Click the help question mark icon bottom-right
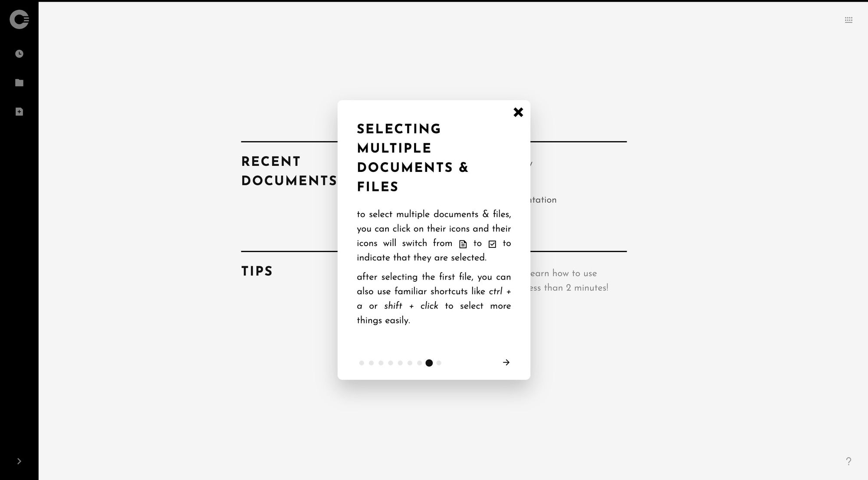The image size is (868, 480). pyautogui.click(x=849, y=461)
